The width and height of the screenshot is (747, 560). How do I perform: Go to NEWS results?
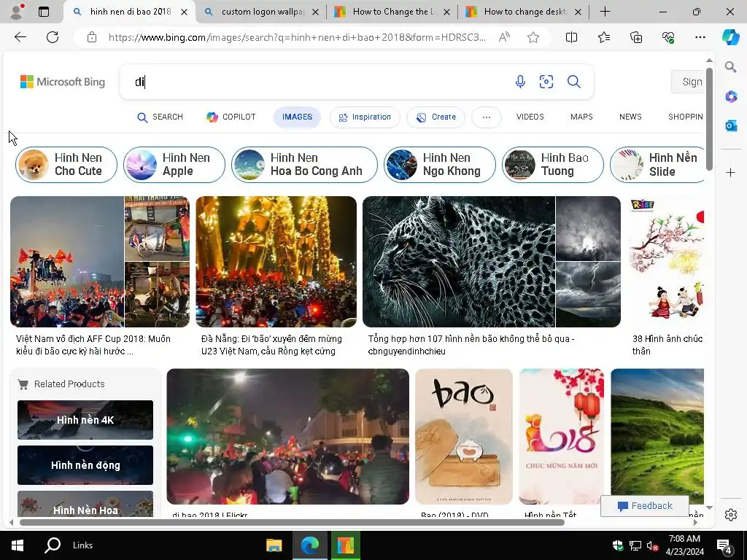pyautogui.click(x=630, y=117)
